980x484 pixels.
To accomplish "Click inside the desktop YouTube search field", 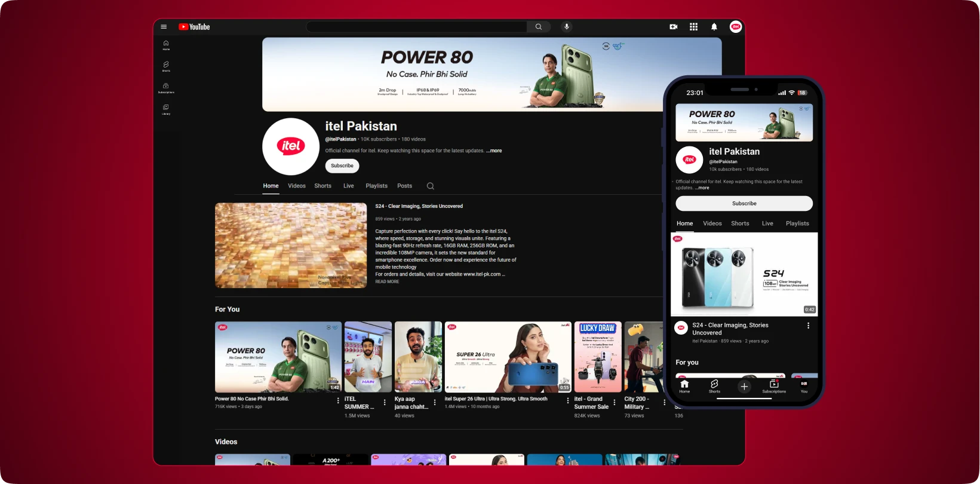I will pos(417,27).
